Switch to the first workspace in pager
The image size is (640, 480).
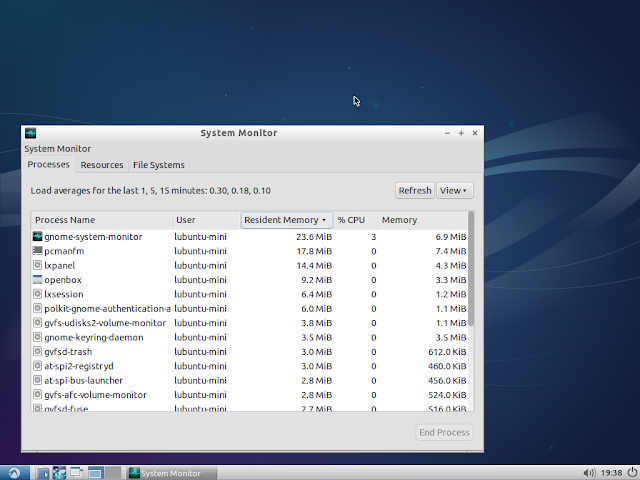pos(95,473)
